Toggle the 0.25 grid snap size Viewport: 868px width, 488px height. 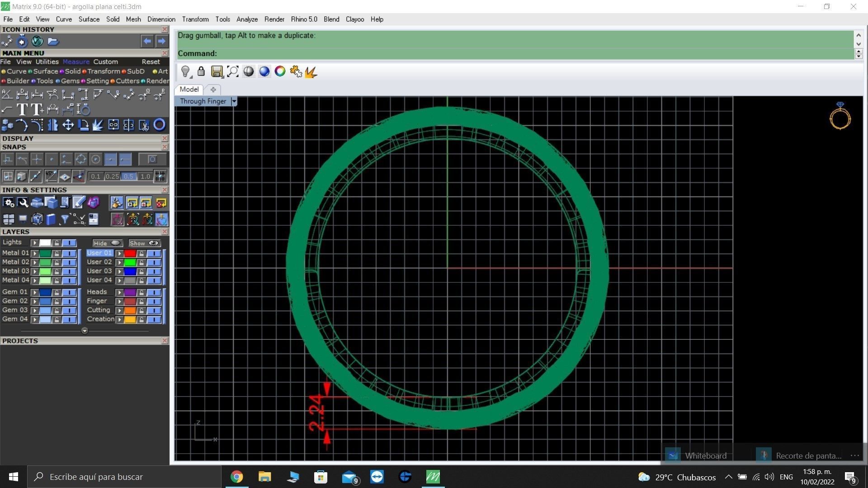click(112, 176)
